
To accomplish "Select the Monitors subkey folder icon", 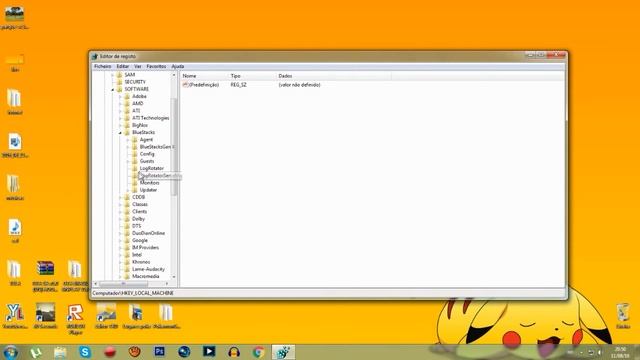I will [135, 183].
